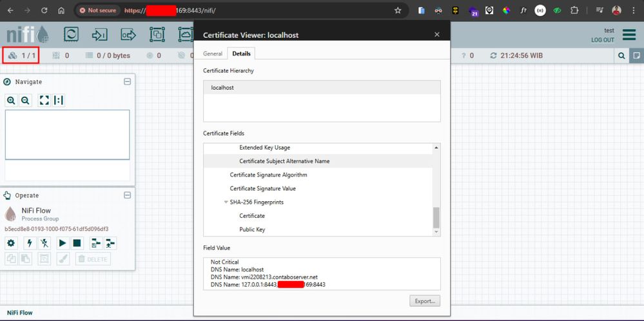Open the bulletin board icon in status bar
Screen dimensions: 644x321
(637, 55)
